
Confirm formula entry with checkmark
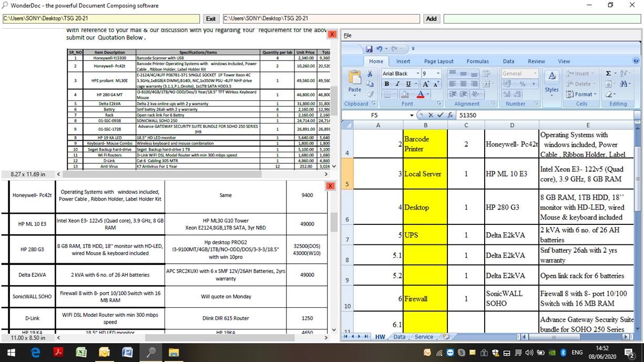(x=440, y=115)
